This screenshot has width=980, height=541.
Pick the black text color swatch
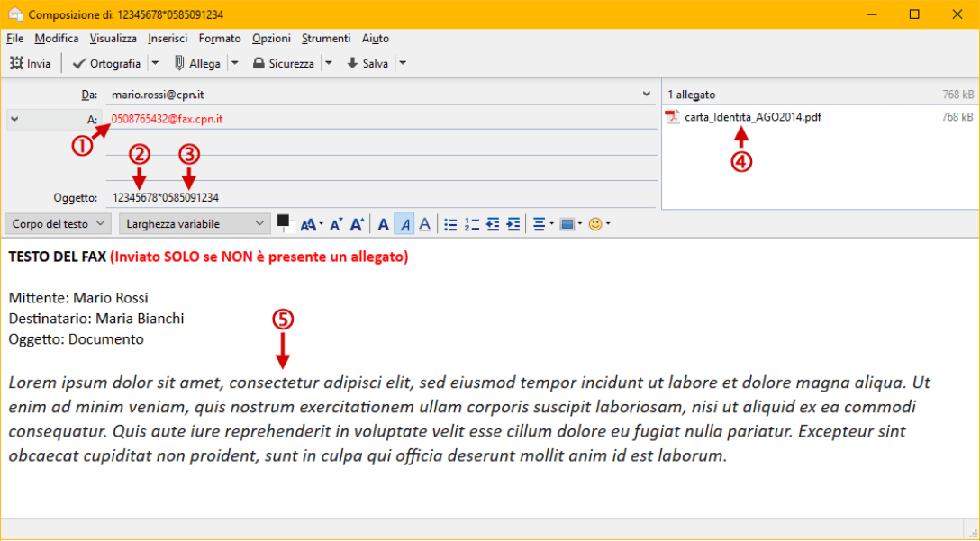tap(283, 221)
